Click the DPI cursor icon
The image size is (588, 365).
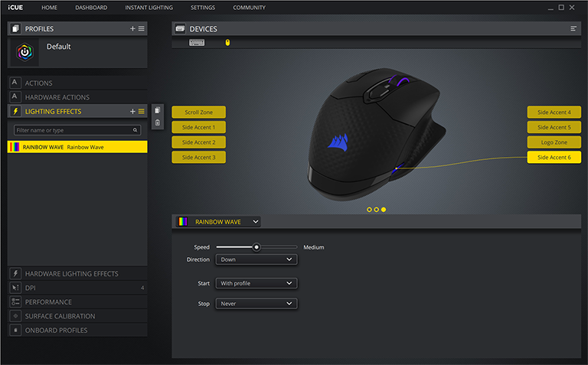point(15,288)
